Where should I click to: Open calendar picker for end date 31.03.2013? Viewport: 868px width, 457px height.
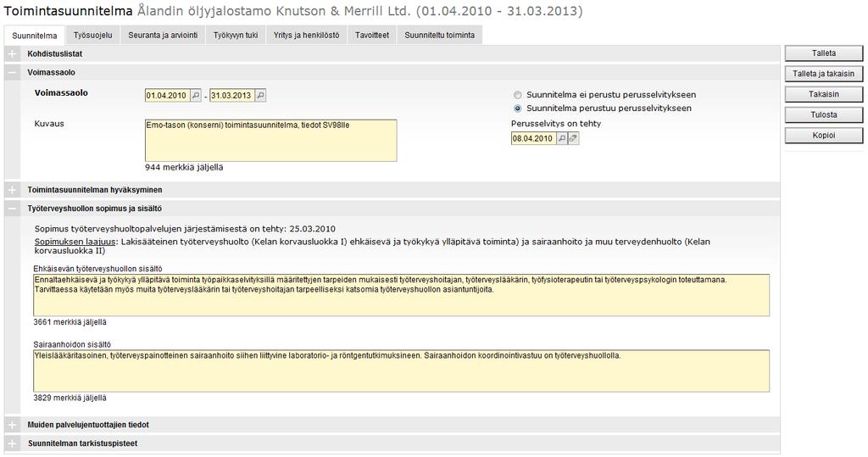(x=260, y=95)
